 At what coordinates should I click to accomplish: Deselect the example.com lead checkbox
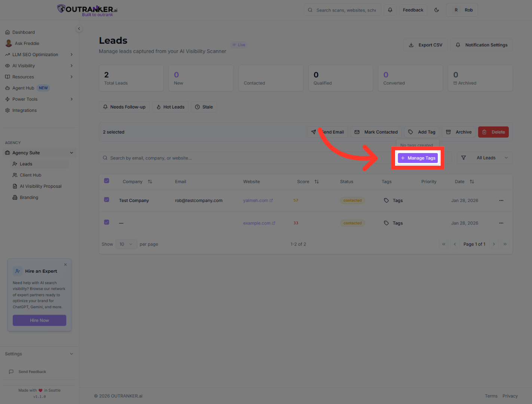click(x=107, y=222)
